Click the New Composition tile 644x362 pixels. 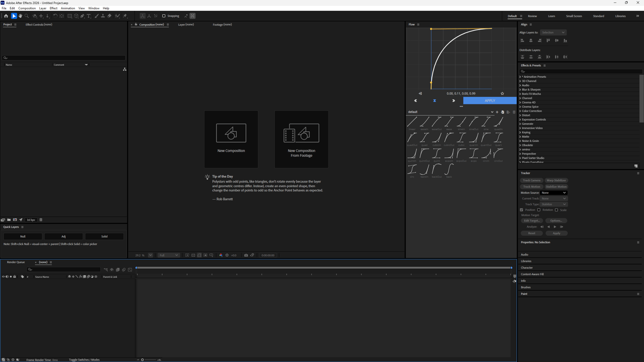pos(231,139)
